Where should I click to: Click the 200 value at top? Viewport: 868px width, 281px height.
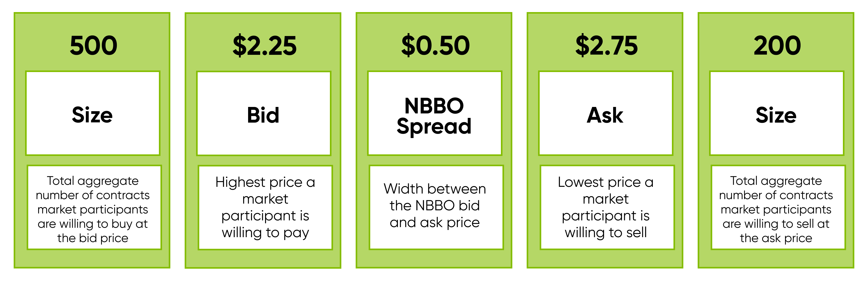(777, 45)
